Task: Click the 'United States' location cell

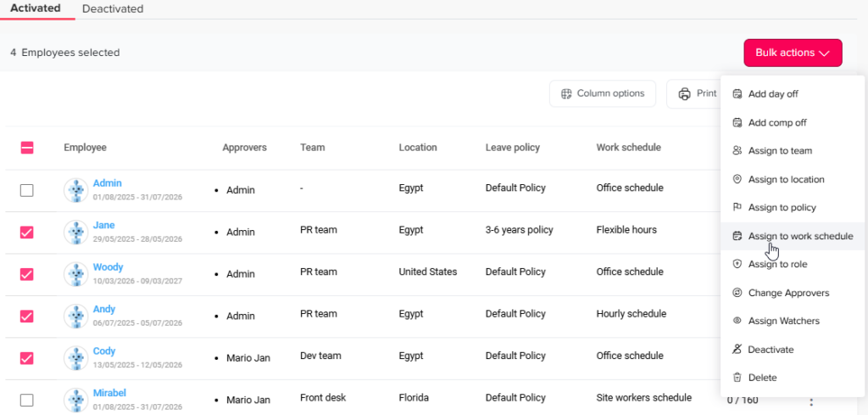Action: tap(428, 272)
